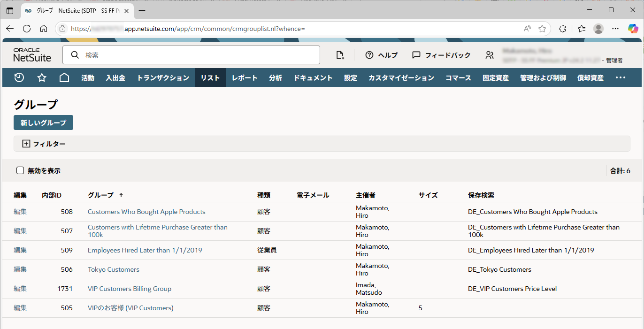Open the Create New document icon

coord(340,55)
